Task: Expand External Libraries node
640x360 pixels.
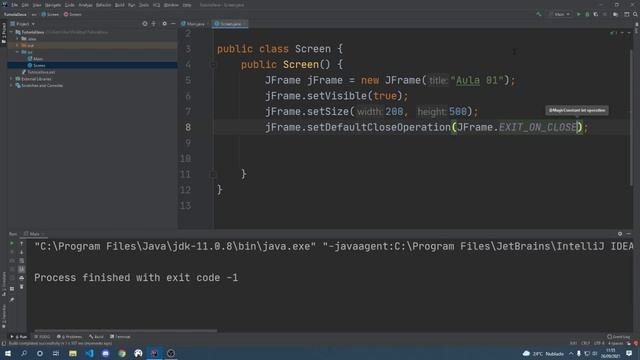Action: [x=11, y=79]
